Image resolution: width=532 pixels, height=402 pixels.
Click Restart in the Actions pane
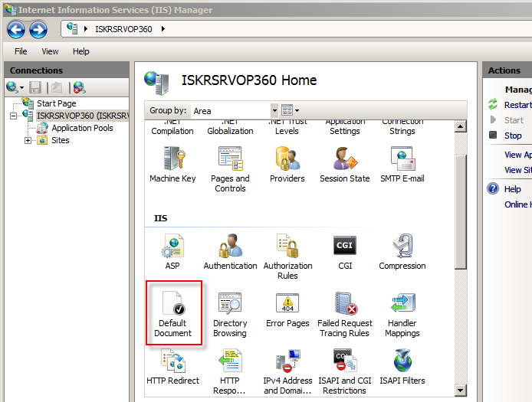tap(517, 105)
